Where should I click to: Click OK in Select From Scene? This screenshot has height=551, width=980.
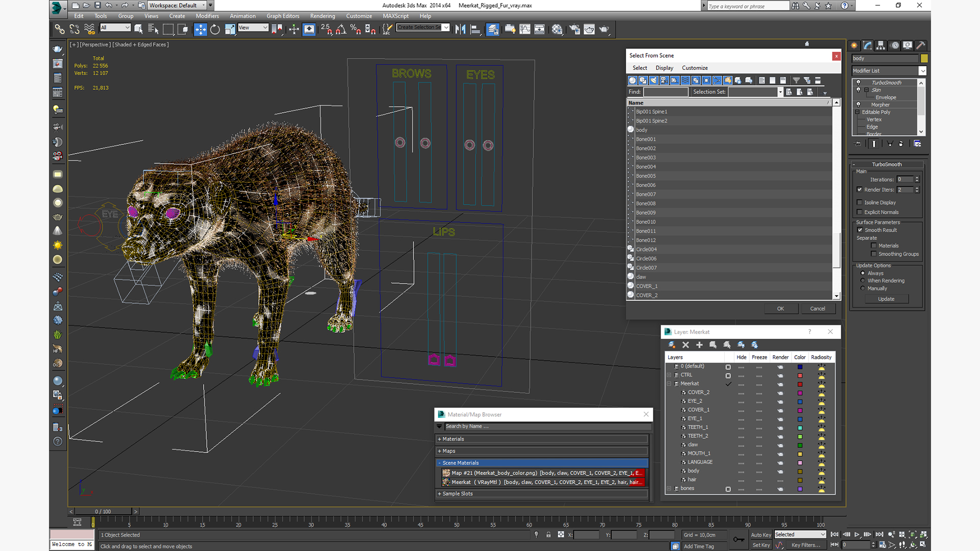coord(780,309)
